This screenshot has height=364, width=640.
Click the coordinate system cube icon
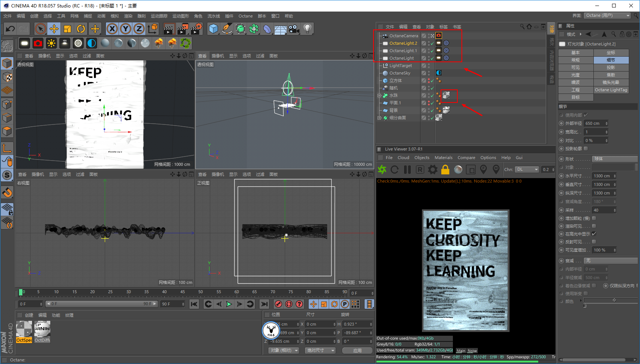tap(152, 29)
